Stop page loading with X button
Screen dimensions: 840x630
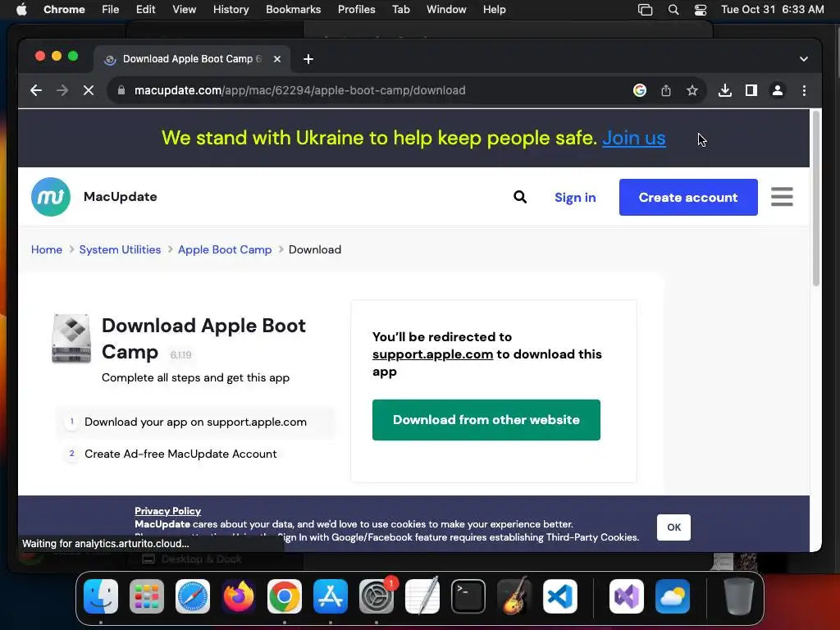[89, 90]
